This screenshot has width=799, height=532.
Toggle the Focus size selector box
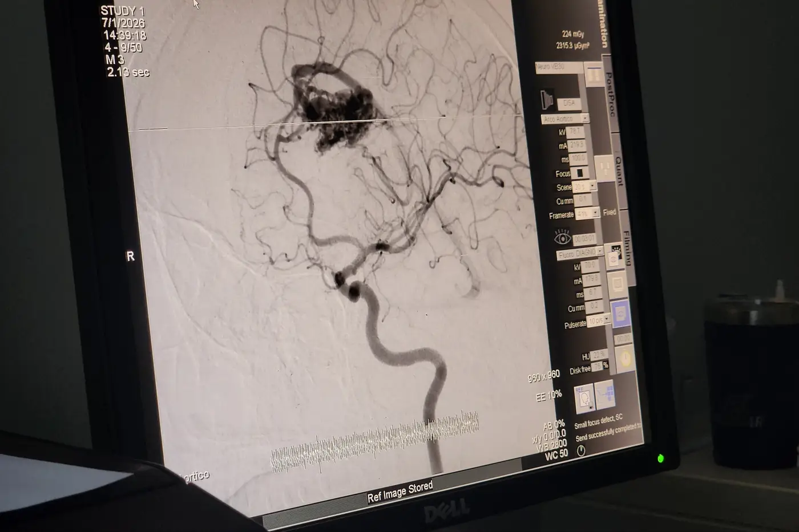579,173
